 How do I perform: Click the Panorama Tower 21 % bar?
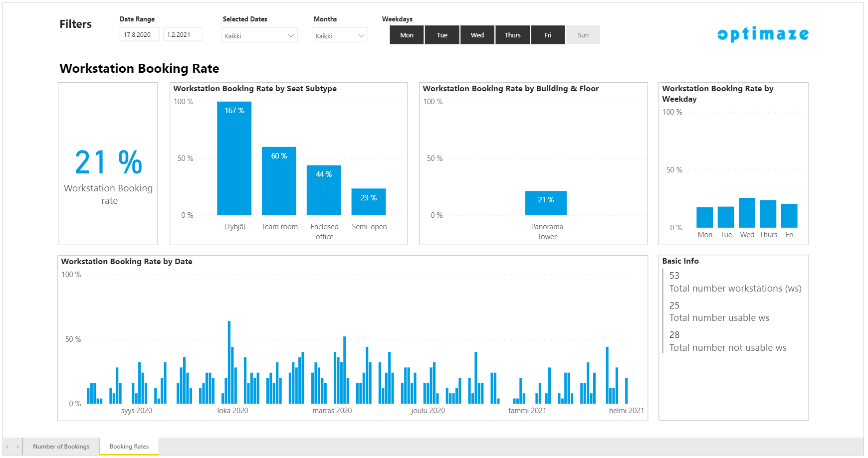tap(546, 203)
